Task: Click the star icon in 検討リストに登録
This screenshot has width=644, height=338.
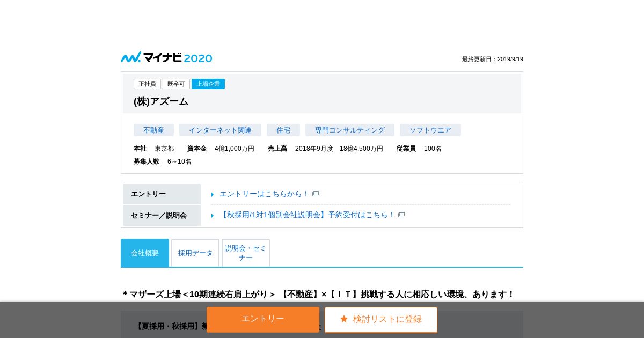Action: coord(344,319)
